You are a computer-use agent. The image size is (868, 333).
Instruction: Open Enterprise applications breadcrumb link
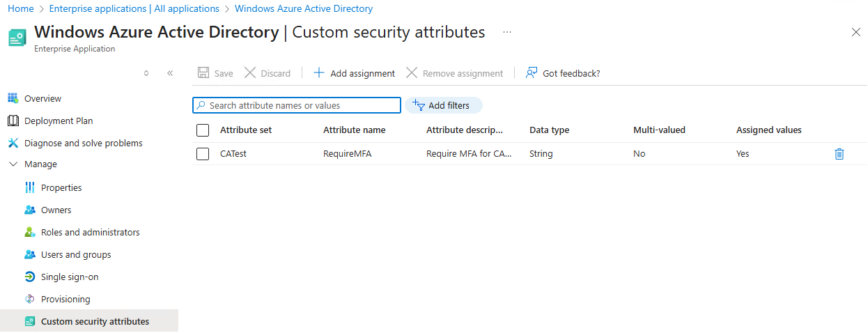point(134,9)
